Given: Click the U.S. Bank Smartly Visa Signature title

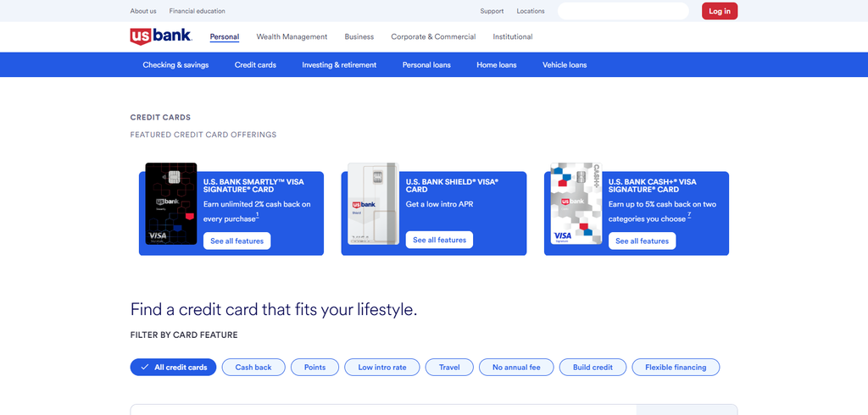Looking at the screenshot, I should [253, 185].
